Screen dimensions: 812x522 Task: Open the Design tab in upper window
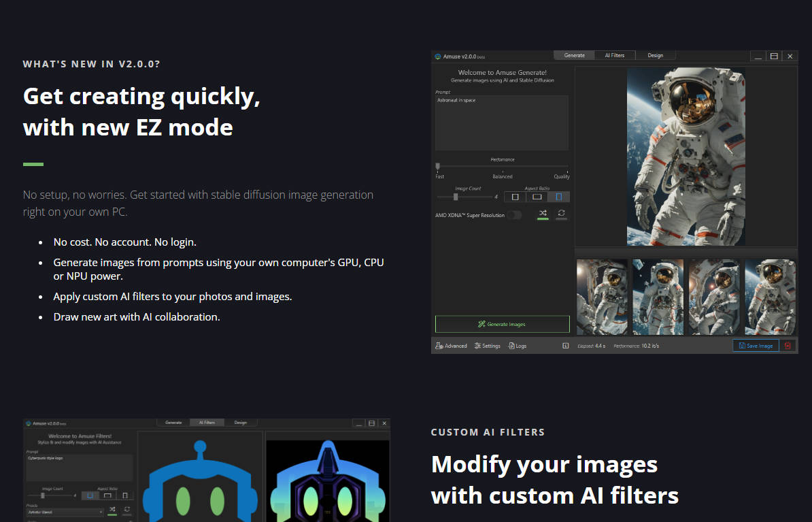pos(655,55)
